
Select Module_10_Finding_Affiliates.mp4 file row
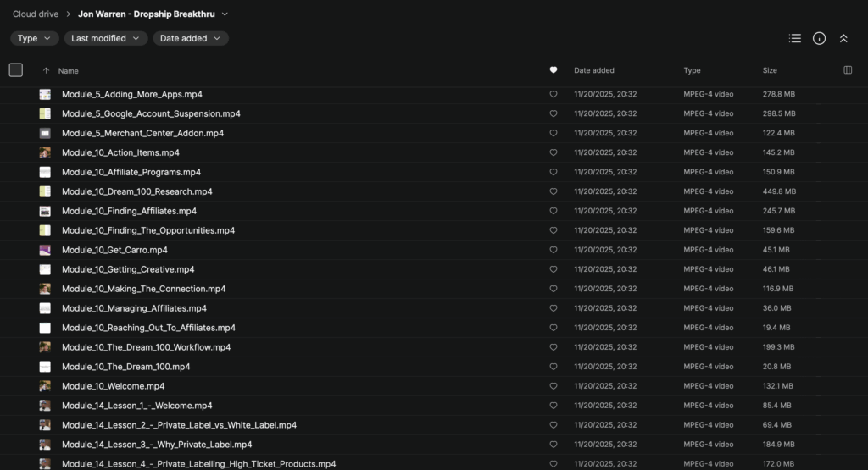click(129, 211)
